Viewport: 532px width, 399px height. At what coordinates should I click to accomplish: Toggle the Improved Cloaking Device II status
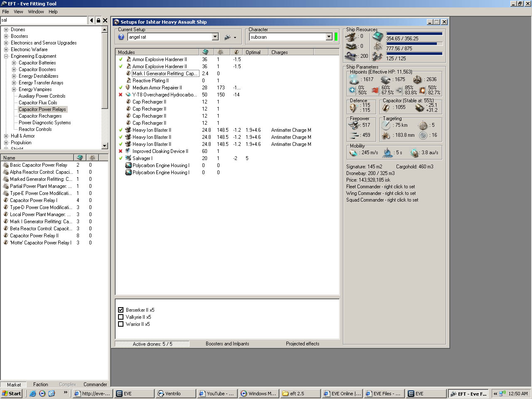coord(121,151)
